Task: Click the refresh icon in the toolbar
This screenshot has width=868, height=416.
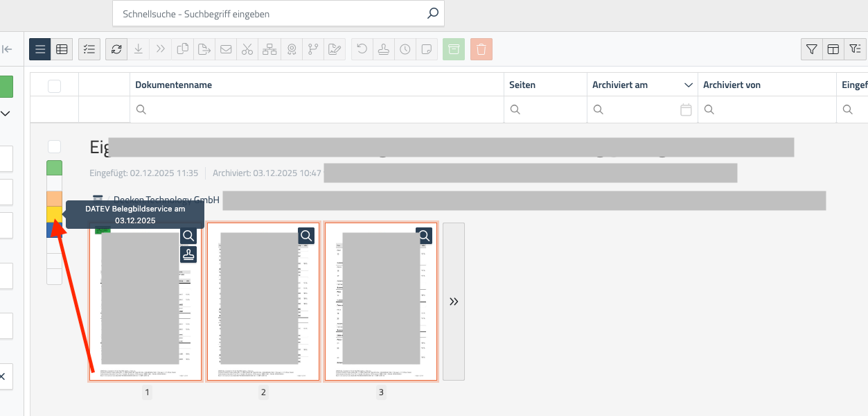Action: point(116,49)
